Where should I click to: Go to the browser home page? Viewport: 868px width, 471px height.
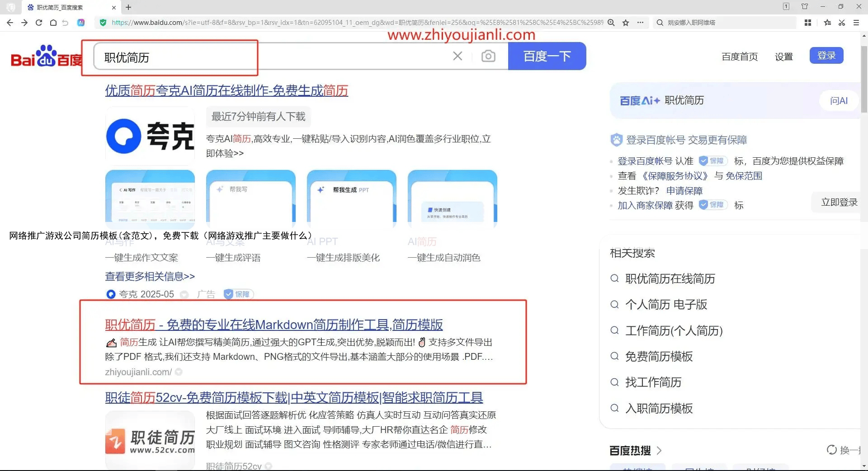53,23
